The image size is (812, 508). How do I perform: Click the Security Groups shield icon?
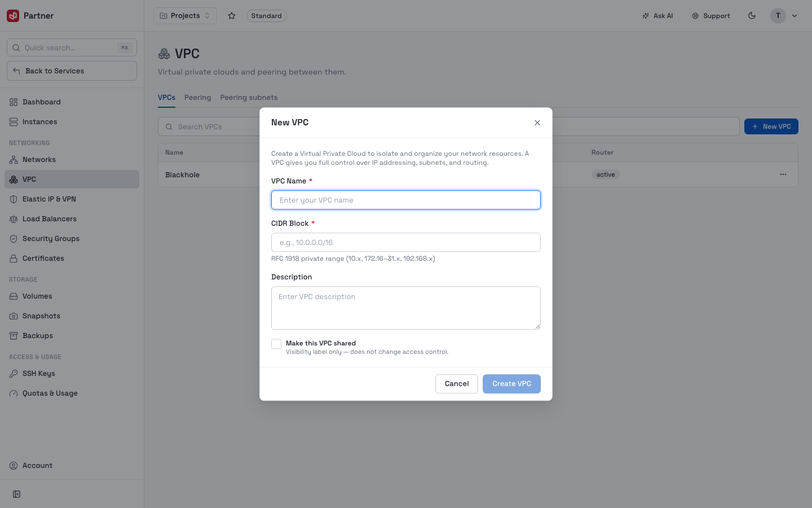click(14, 239)
